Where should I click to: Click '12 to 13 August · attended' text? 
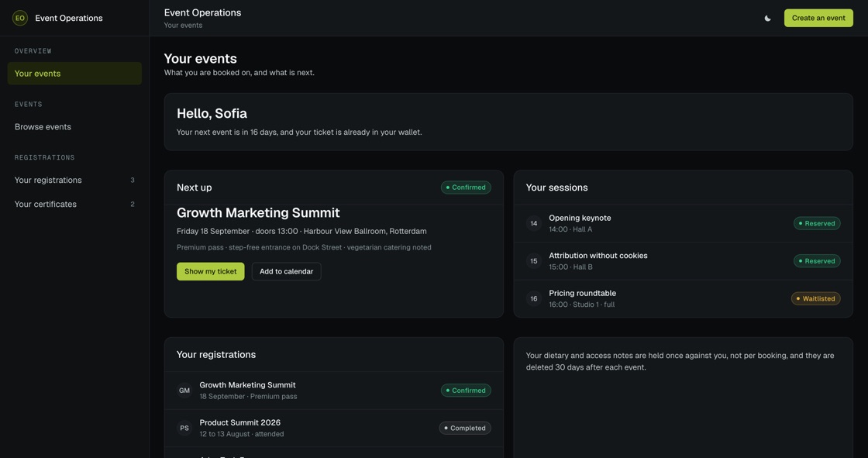coord(241,434)
